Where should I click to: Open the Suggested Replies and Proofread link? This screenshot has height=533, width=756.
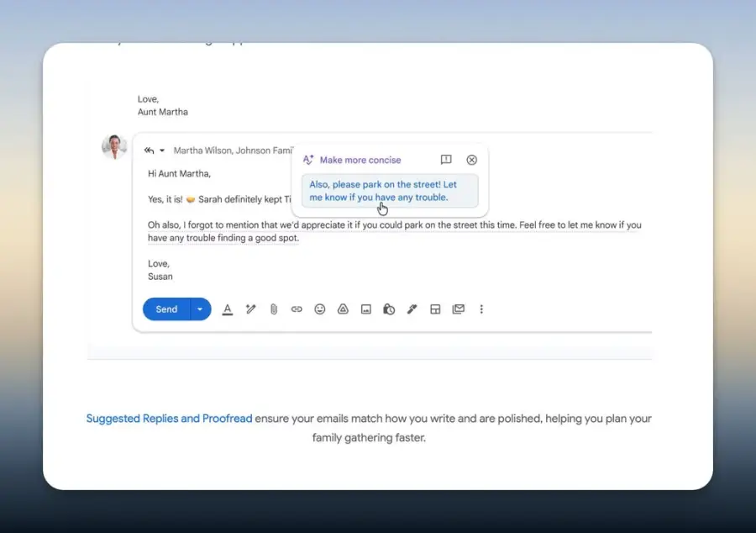click(169, 418)
